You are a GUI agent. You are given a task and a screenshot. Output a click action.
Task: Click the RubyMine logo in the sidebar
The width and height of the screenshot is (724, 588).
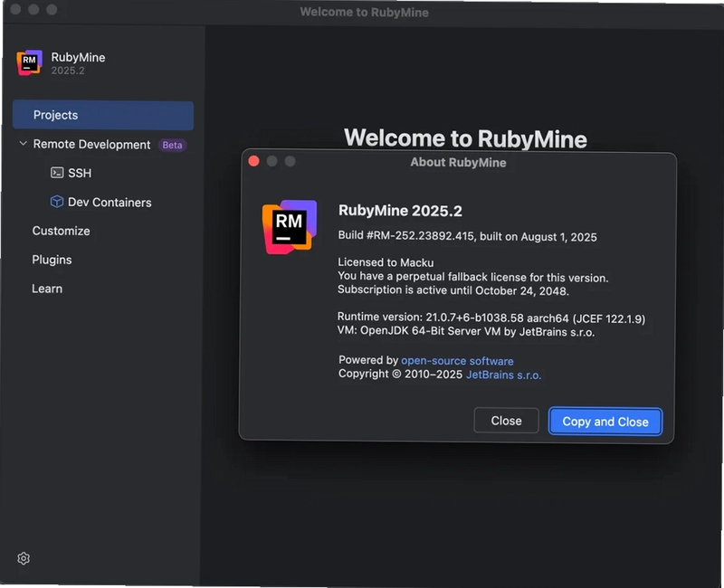point(30,62)
